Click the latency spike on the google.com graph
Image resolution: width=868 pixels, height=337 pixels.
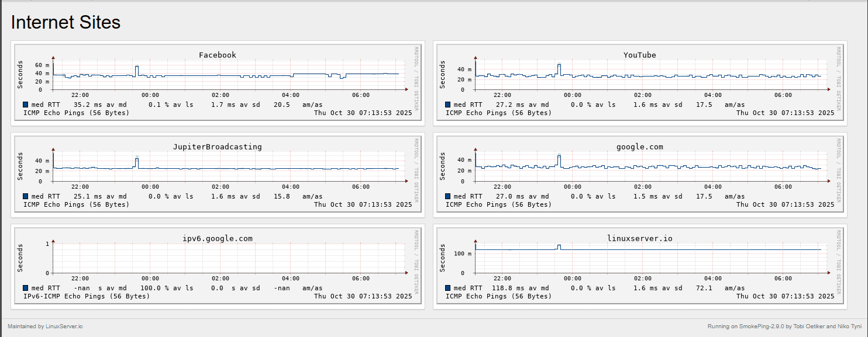pyautogui.click(x=559, y=156)
